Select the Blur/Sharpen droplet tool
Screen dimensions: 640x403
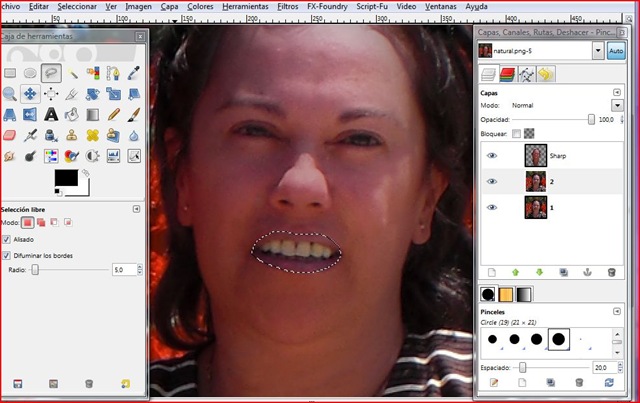tap(134, 135)
